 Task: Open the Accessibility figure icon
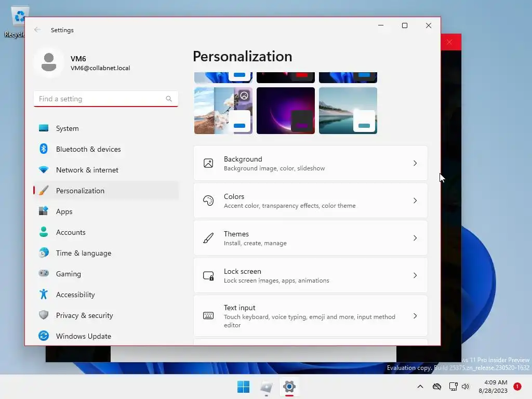(44, 294)
